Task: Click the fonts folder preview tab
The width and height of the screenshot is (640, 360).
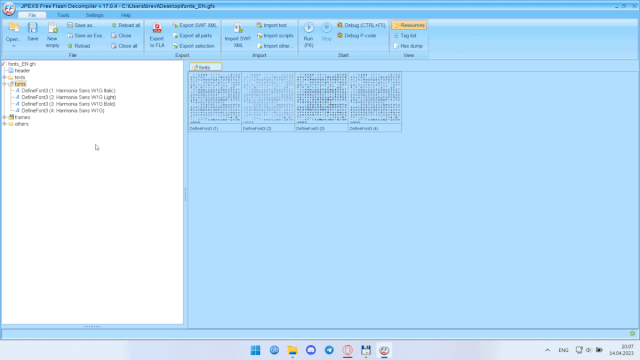Action: click(205, 67)
